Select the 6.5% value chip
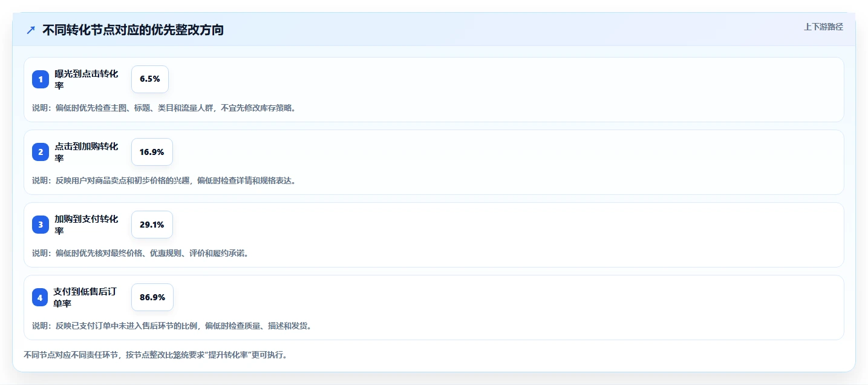Screen dimensions: 868x385 149,79
